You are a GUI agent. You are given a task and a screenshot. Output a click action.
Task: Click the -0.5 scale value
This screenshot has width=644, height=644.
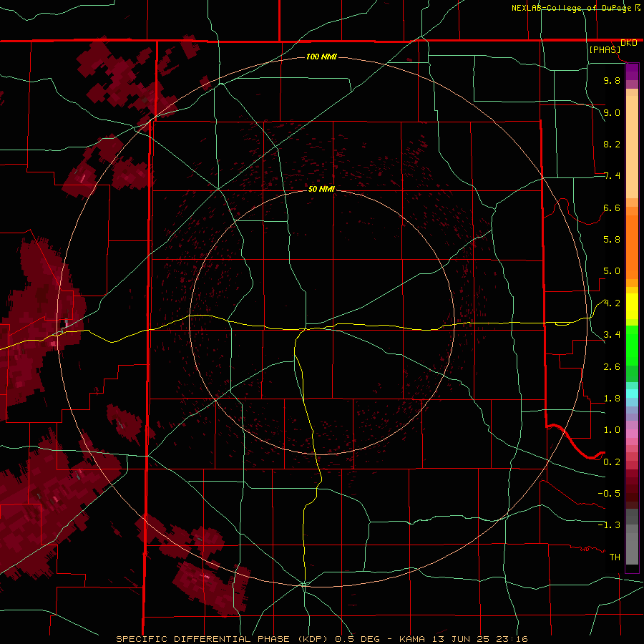point(609,494)
